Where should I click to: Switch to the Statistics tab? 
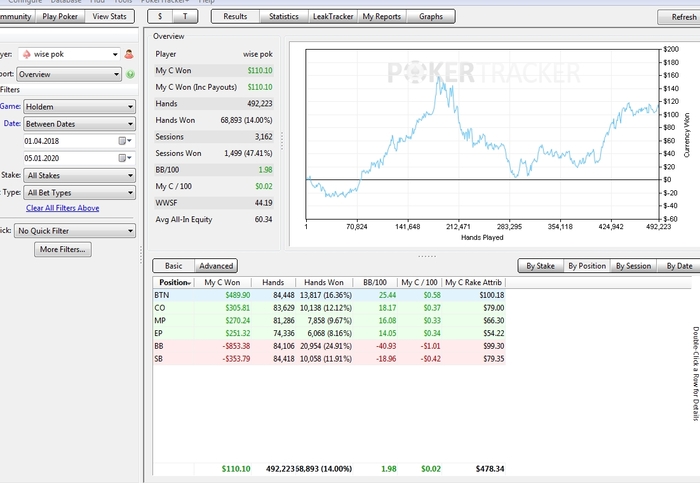click(x=284, y=17)
